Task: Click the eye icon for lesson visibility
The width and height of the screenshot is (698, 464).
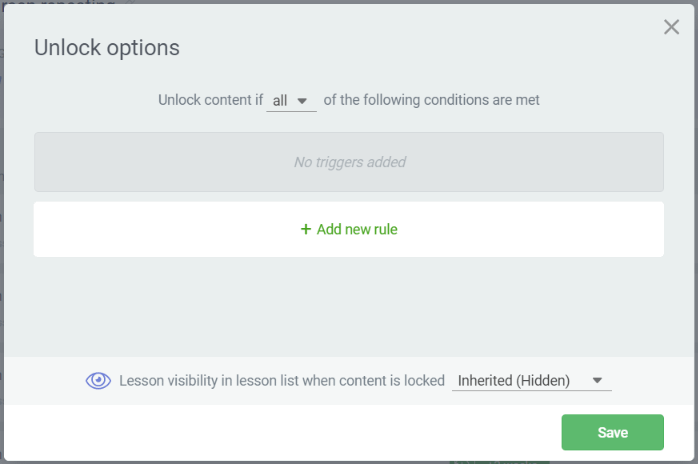Action: coord(98,380)
